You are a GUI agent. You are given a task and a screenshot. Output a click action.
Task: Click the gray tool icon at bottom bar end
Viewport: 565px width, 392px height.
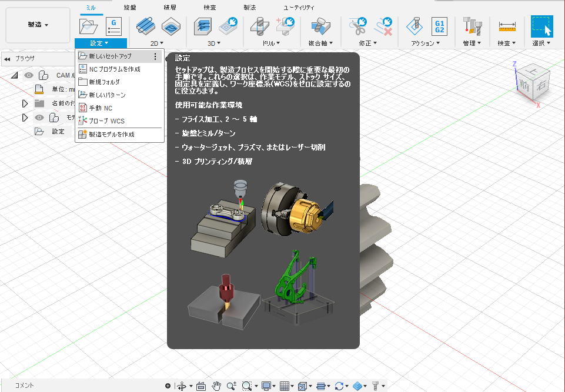[376, 386]
